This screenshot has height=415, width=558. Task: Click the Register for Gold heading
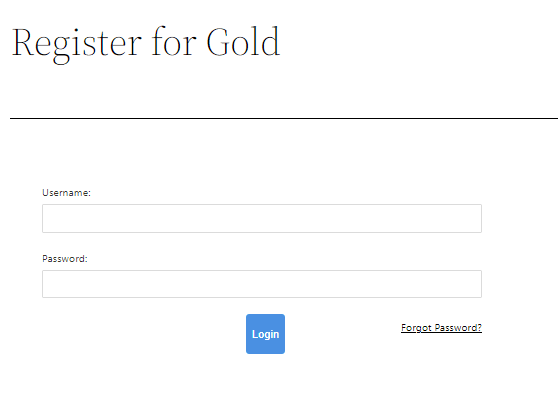click(146, 44)
